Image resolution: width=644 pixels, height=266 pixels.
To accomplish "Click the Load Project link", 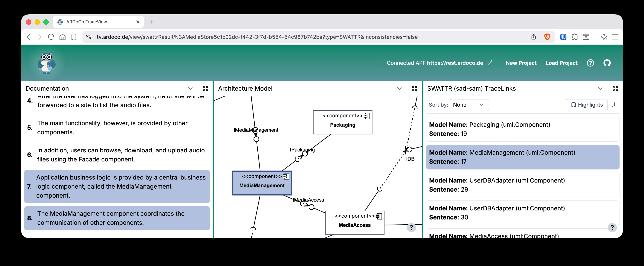I will (x=562, y=63).
